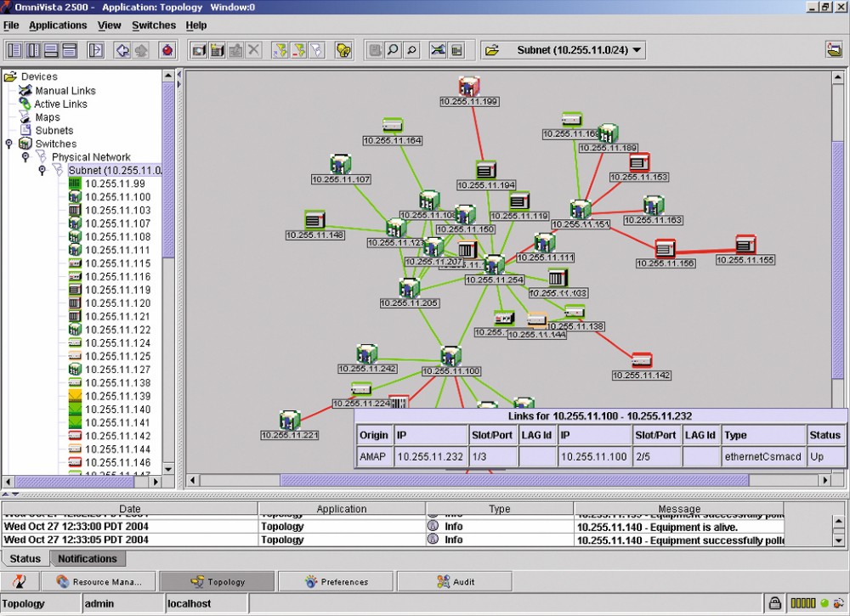Open the Audit application button
The width and height of the screenshot is (850, 616).
pos(455,582)
